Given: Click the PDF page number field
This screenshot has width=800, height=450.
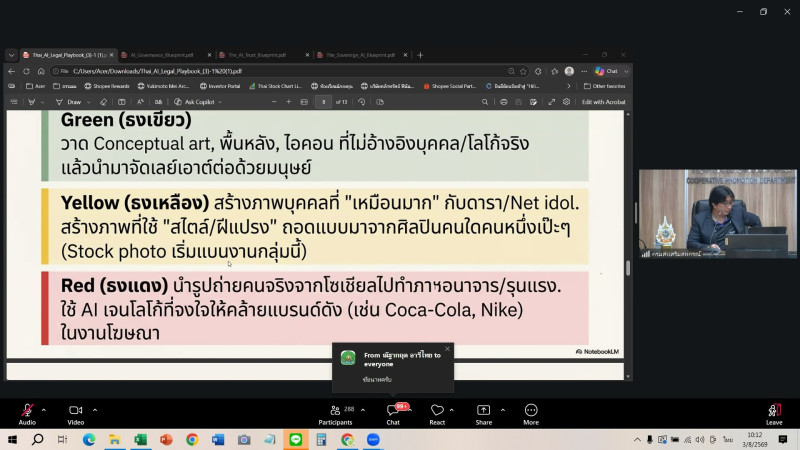Looking at the screenshot, I should (x=323, y=102).
